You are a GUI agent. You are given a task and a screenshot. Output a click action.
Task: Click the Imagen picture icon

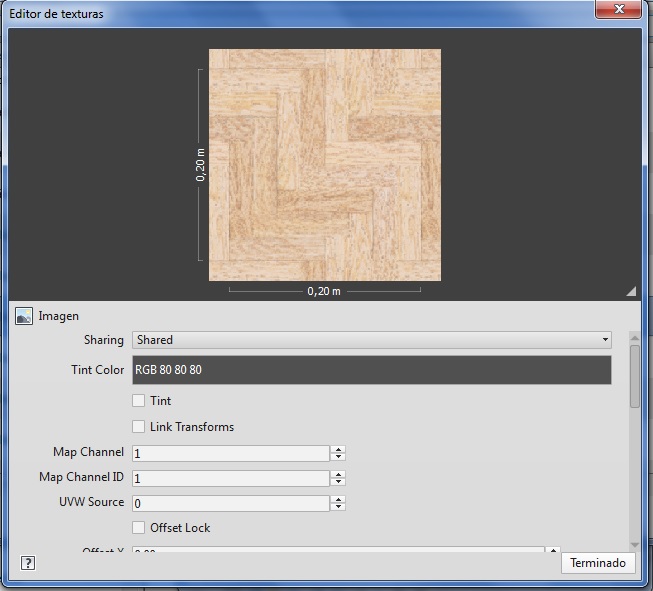point(24,316)
